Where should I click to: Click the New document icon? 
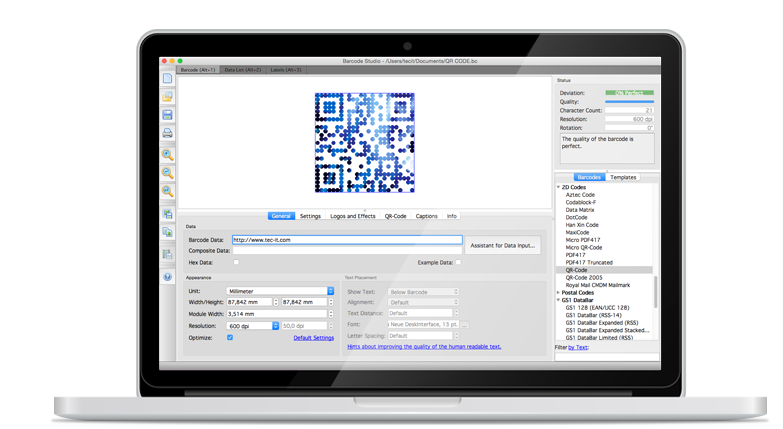click(x=167, y=78)
